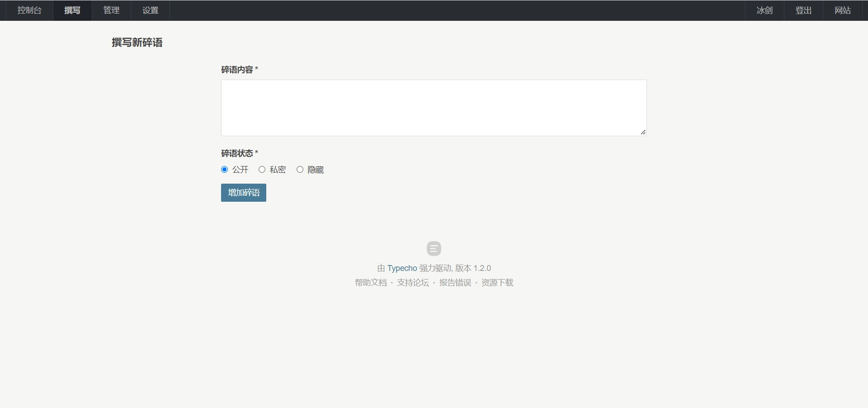Image resolution: width=868 pixels, height=408 pixels.
Task: Open the 资源下载 link
Action: pyautogui.click(x=497, y=283)
